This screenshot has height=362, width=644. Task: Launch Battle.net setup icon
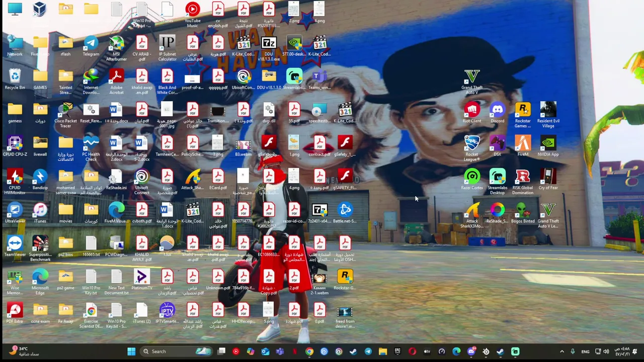(345, 213)
